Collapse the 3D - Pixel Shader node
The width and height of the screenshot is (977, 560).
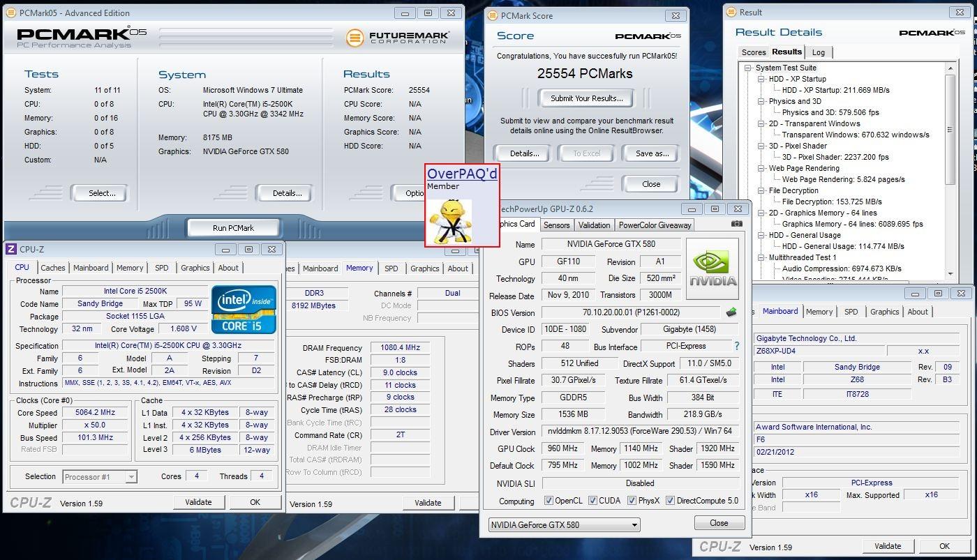tap(762, 146)
